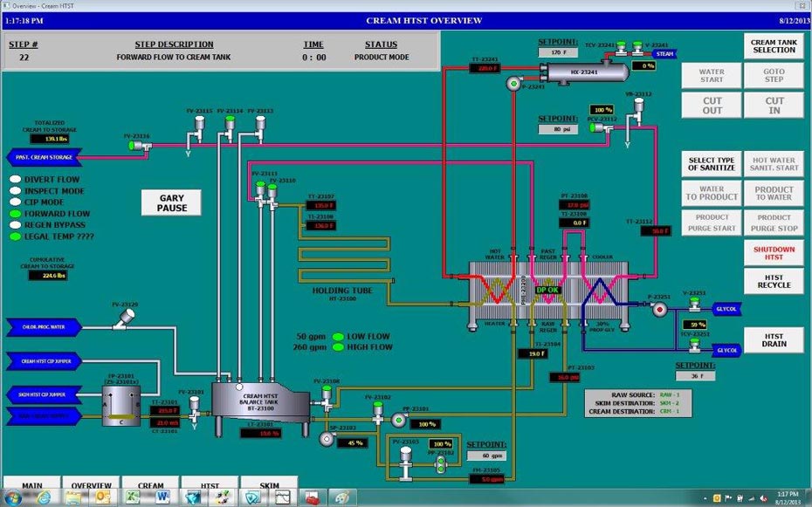Toggle the Divert Flow indicator
This screenshot has width=812, height=507.
[x=16, y=179]
